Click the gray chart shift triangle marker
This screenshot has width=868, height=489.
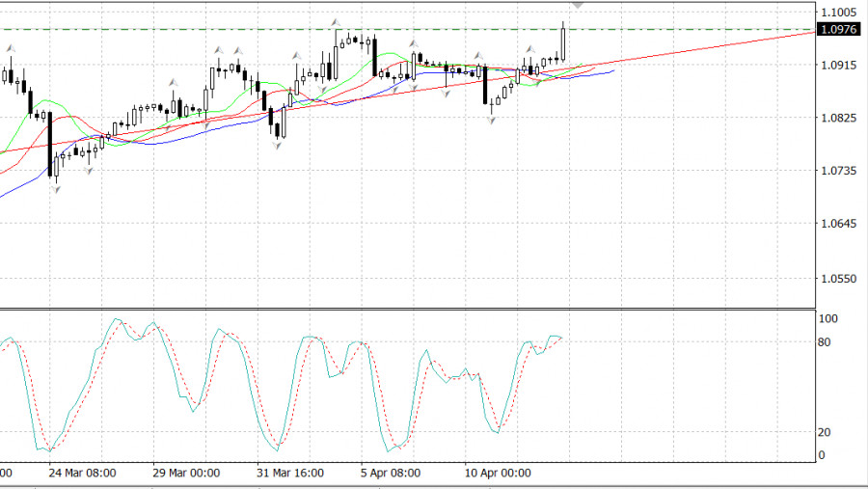(x=578, y=5)
